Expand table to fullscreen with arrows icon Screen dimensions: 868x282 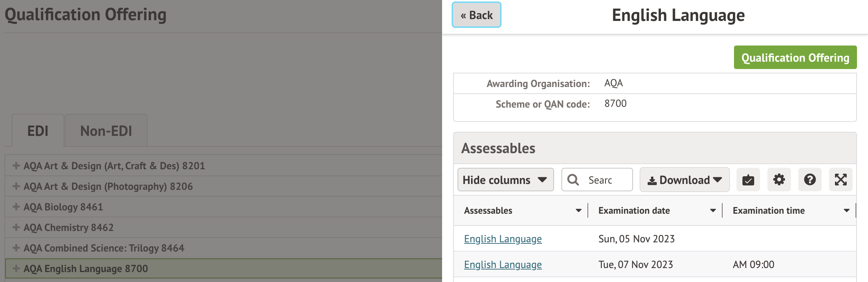pyautogui.click(x=840, y=180)
